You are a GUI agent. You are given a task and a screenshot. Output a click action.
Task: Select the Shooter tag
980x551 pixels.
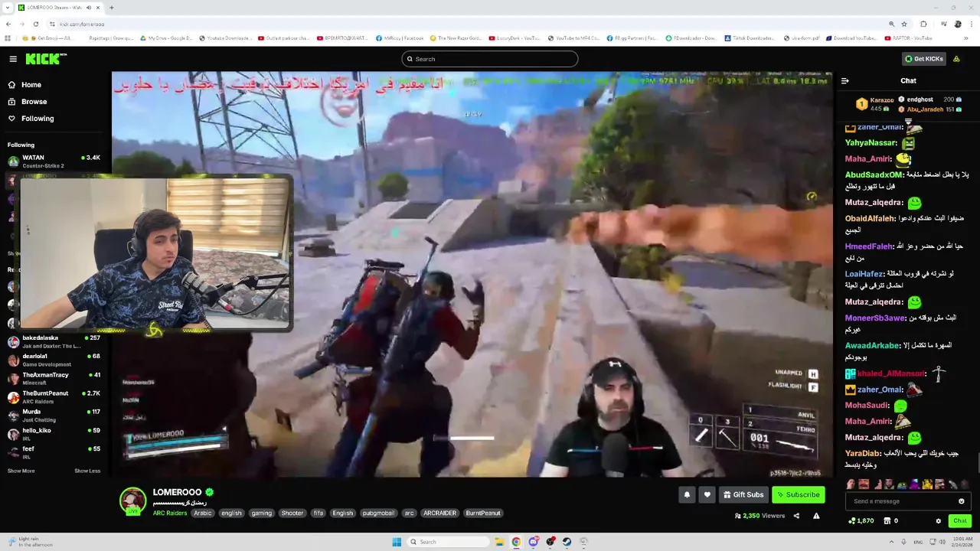coord(292,513)
